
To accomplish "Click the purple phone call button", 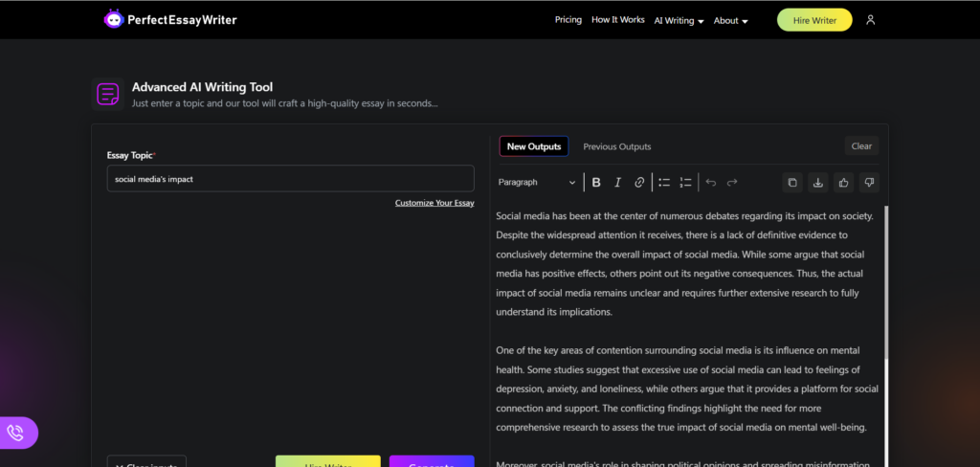I will tap(16, 433).
